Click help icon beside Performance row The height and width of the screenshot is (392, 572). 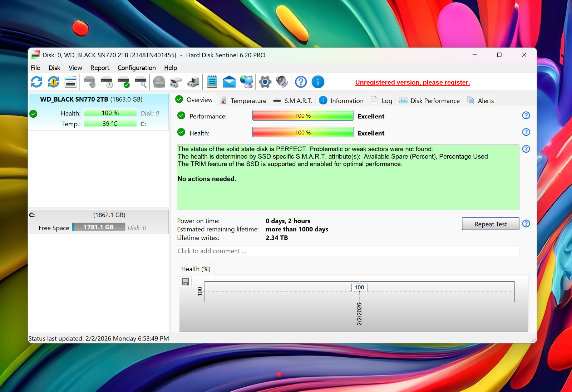coord(526,115)
